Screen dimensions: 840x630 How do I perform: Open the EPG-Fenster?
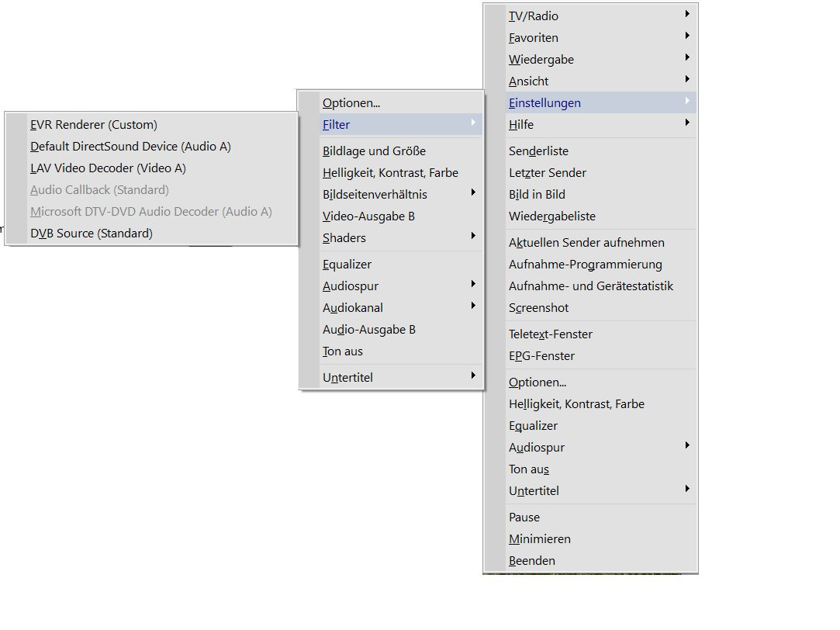(x=541, y=356)
